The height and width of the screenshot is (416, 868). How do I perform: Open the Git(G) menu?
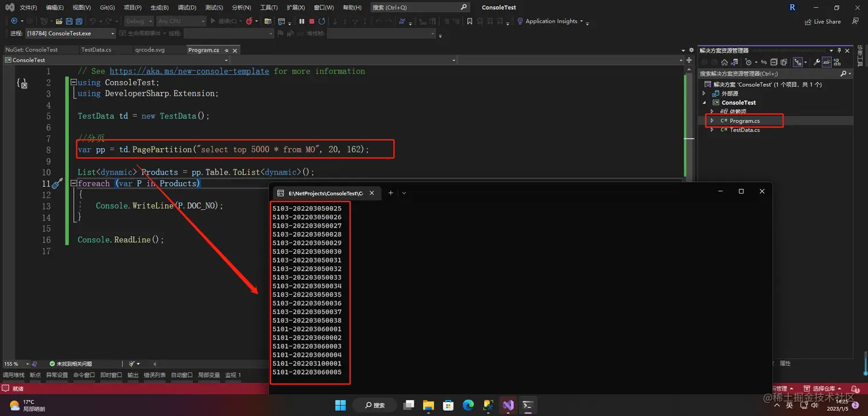tap(107, 7)
